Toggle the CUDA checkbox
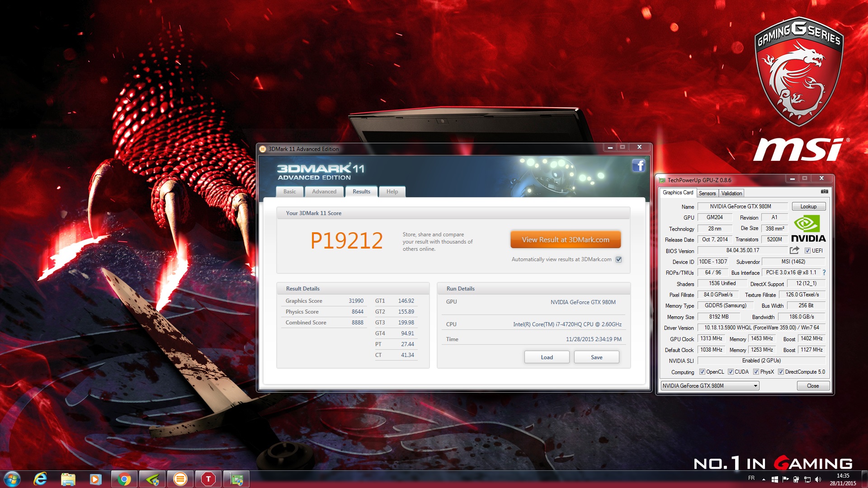 click(731, 372)
